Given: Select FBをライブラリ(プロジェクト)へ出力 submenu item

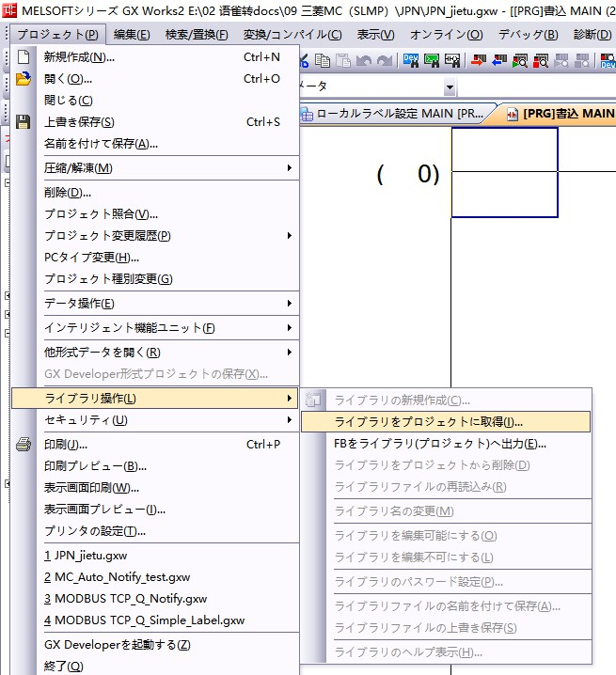Looking at the screenshot, I should 446,444.
